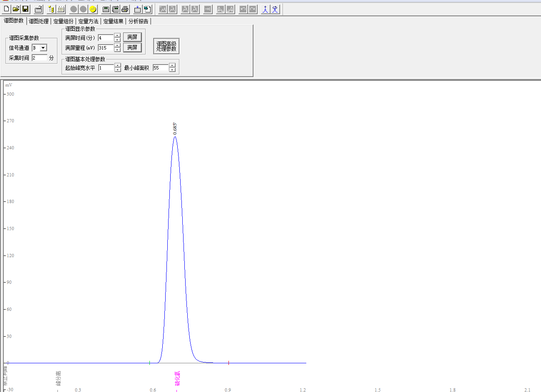
Task: Click the blue manual peak icon
Action: coord(265,9)
